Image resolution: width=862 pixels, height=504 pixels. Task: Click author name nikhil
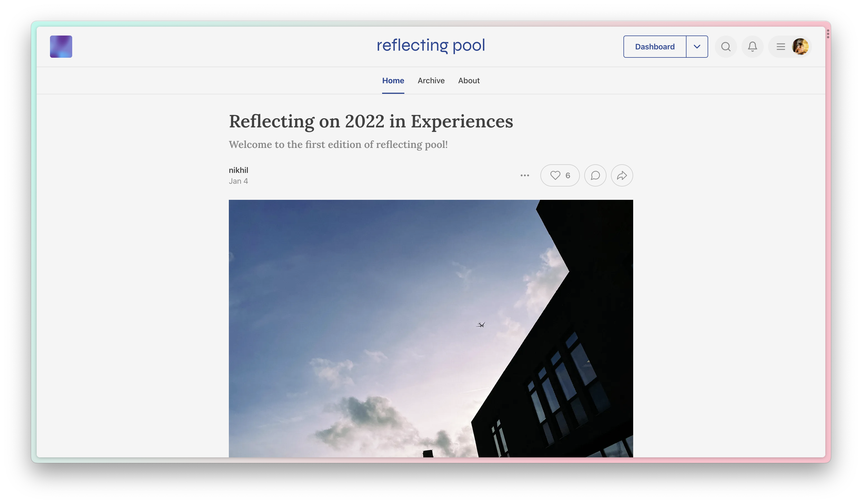pos(239,170)
